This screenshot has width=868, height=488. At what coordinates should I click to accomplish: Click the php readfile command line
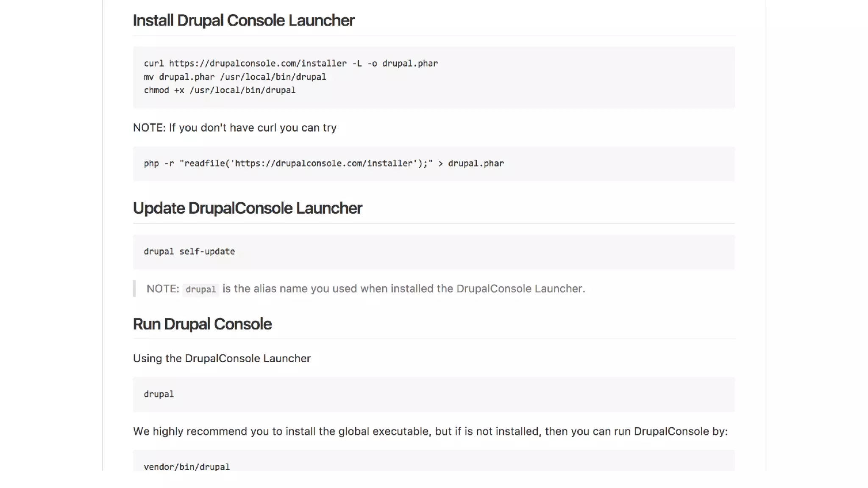point(323,164)
